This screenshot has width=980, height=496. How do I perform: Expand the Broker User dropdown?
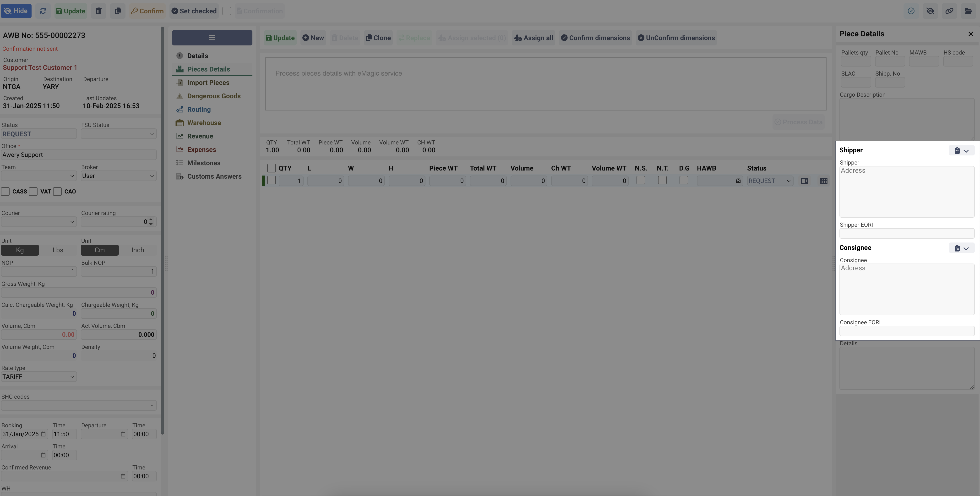point(118,176)
